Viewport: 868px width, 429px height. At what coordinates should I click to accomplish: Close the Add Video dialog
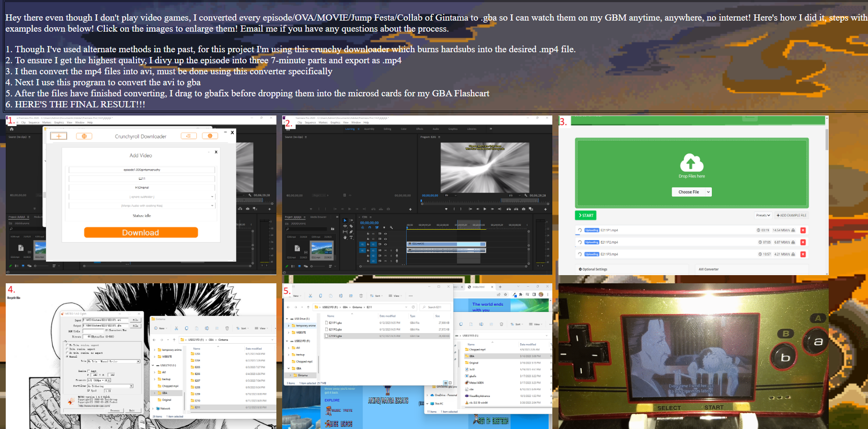coord(216,152)
